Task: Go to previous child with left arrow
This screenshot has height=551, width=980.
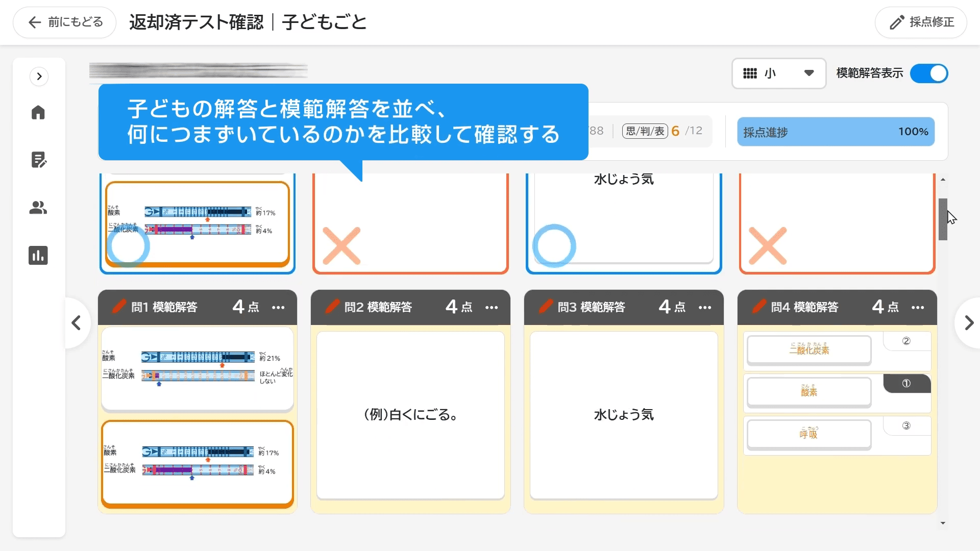Action: (x=77, y=323)
